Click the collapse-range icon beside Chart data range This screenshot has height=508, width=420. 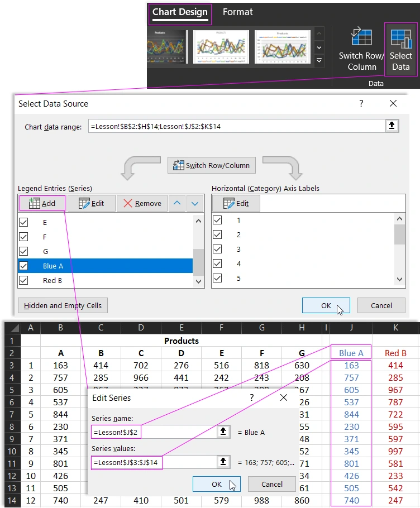pos(392,126)
